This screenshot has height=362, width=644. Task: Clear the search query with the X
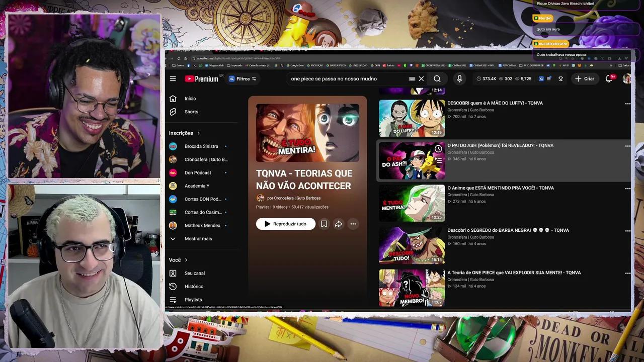click(421, 79)
